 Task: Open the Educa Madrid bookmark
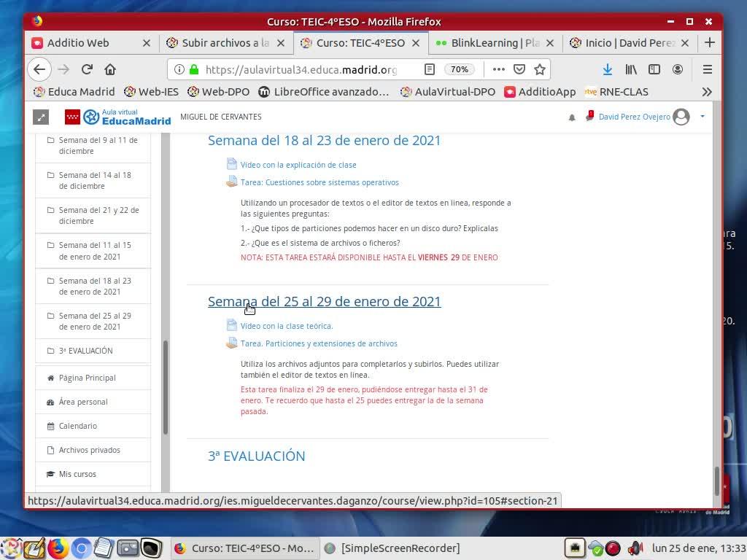pos(74,92)
